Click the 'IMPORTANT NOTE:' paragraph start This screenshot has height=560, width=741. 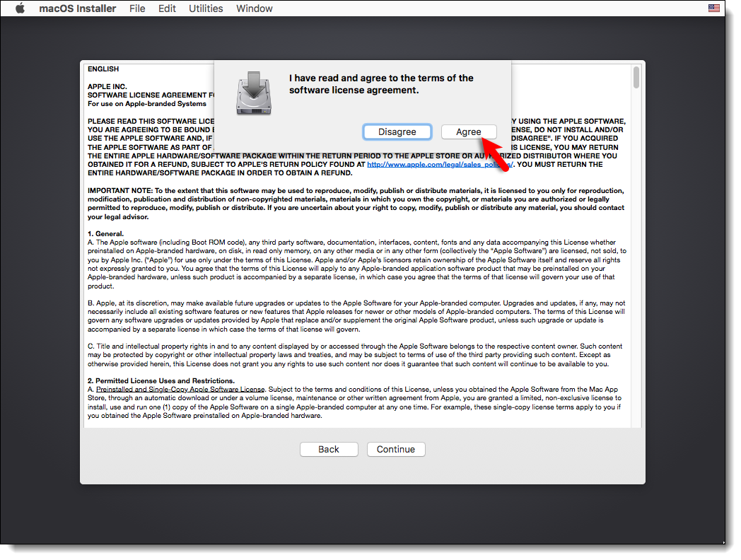coord(120,191)
